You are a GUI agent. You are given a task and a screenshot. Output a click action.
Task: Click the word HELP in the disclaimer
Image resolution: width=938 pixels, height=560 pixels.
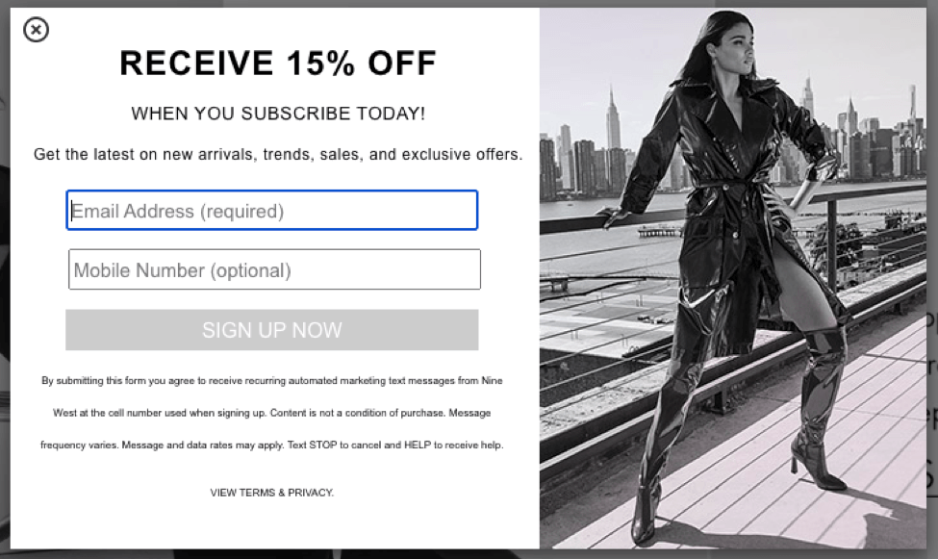(418, 445)
